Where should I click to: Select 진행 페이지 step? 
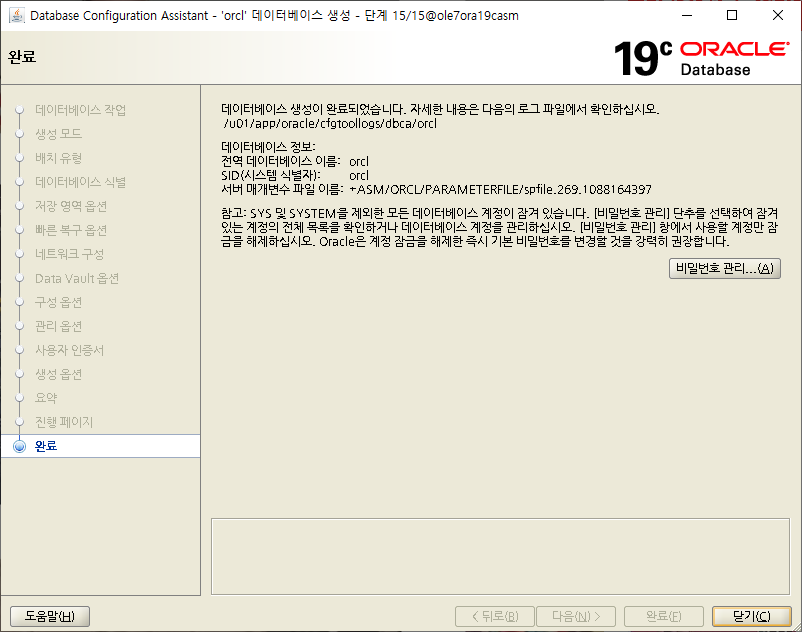[x=64, y=422]
